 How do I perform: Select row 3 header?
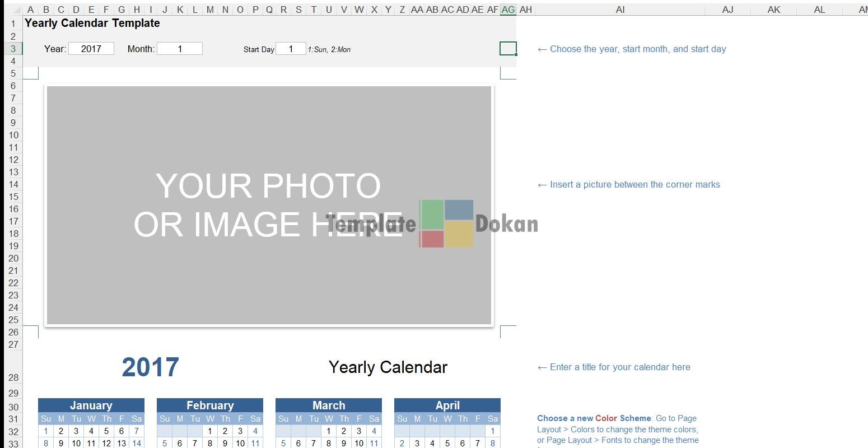(x=13, y=49)
